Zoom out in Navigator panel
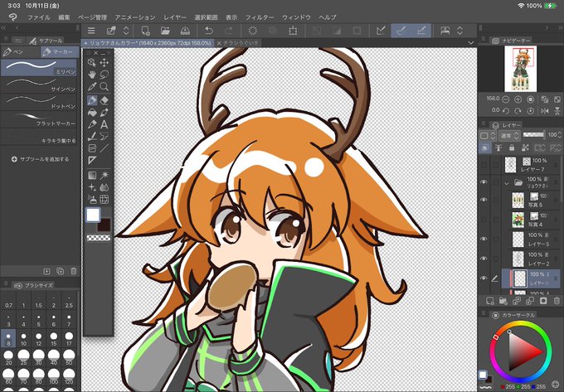564x392 pixels. pyautogui.click(x=506, y=99)
